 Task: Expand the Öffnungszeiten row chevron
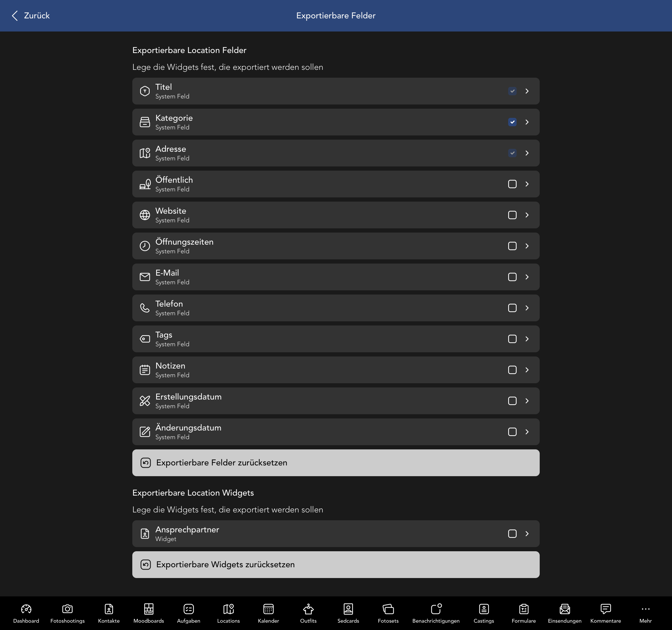(x=527, y=246)
